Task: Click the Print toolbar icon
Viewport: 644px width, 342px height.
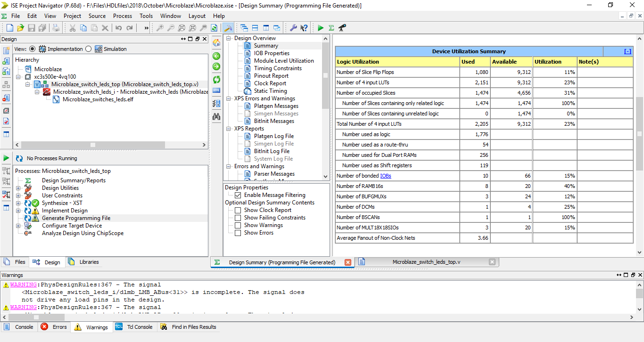Action: [56, 28]
